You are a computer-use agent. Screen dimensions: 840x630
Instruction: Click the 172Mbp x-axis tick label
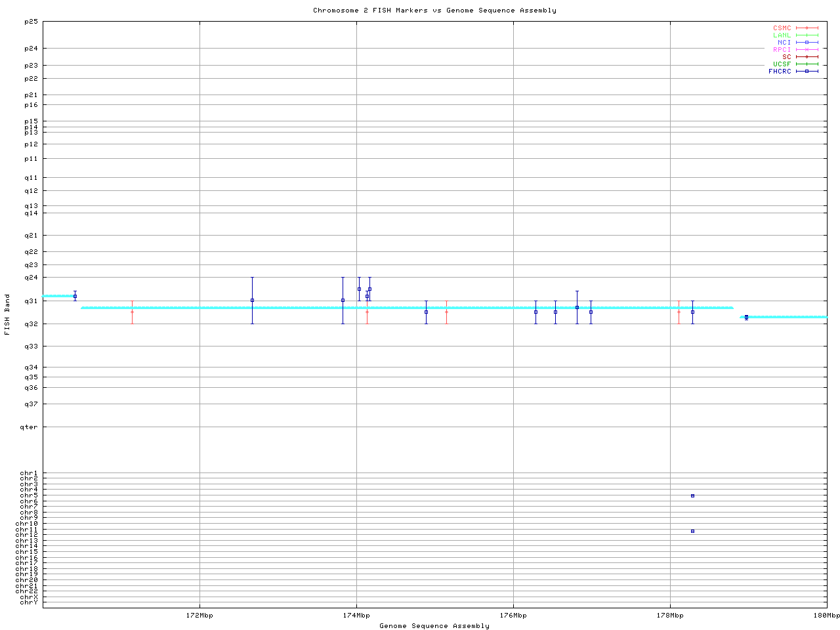pyautogui.click(x=199, y=616)
